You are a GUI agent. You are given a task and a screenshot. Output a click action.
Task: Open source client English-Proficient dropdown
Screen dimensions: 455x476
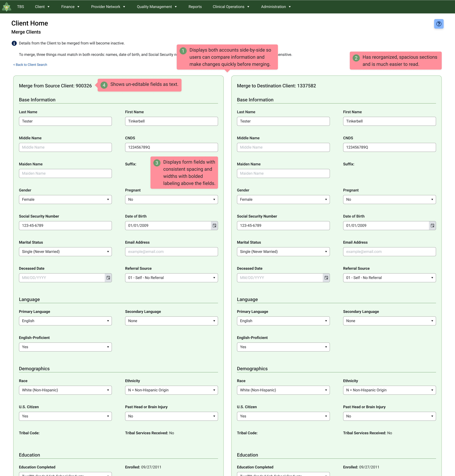pos(65,347)
